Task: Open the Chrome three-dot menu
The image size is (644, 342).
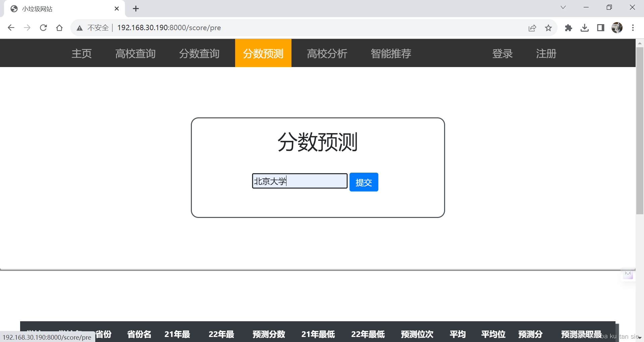Action: point(633,28)
